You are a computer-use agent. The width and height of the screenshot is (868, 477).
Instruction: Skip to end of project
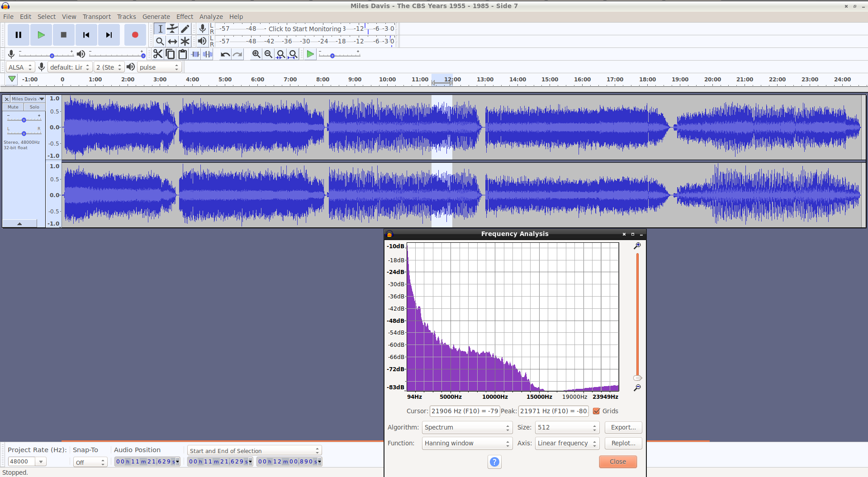click(x=109, y=35)
